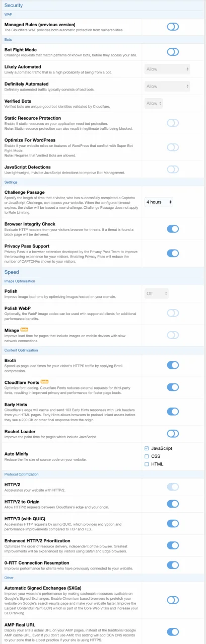Screen dimensions: 206x644
Task: Toggle the Brotli compression switch
Action: tap(173, 365)
